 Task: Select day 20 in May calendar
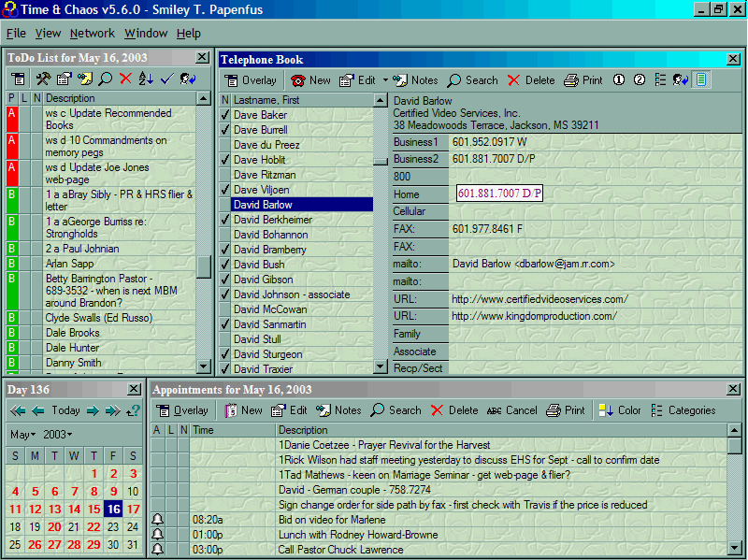[x=54, y=527]
